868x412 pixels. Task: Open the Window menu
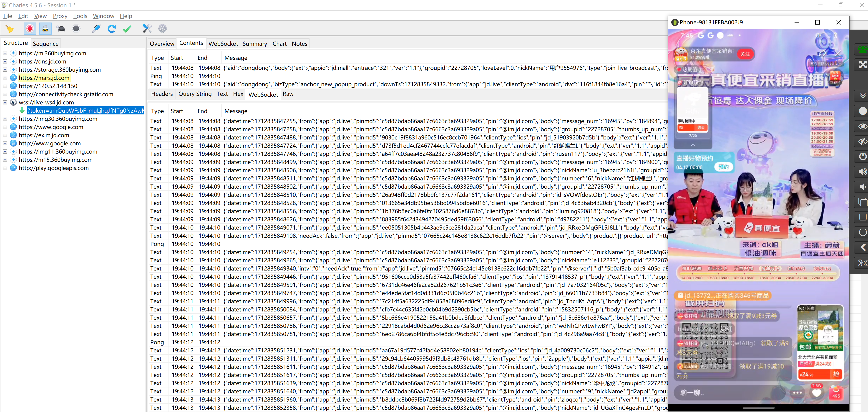[x=103, y=16]
